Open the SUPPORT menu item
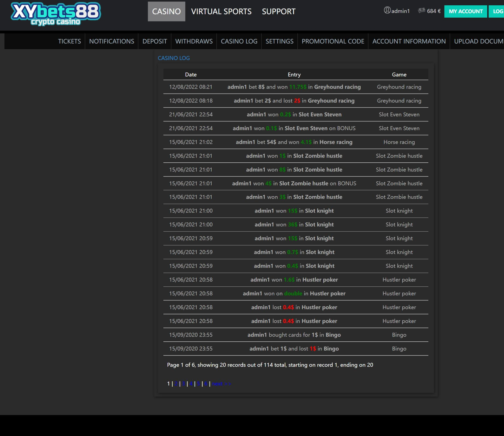The image size is (504, 436). point(278,12)
